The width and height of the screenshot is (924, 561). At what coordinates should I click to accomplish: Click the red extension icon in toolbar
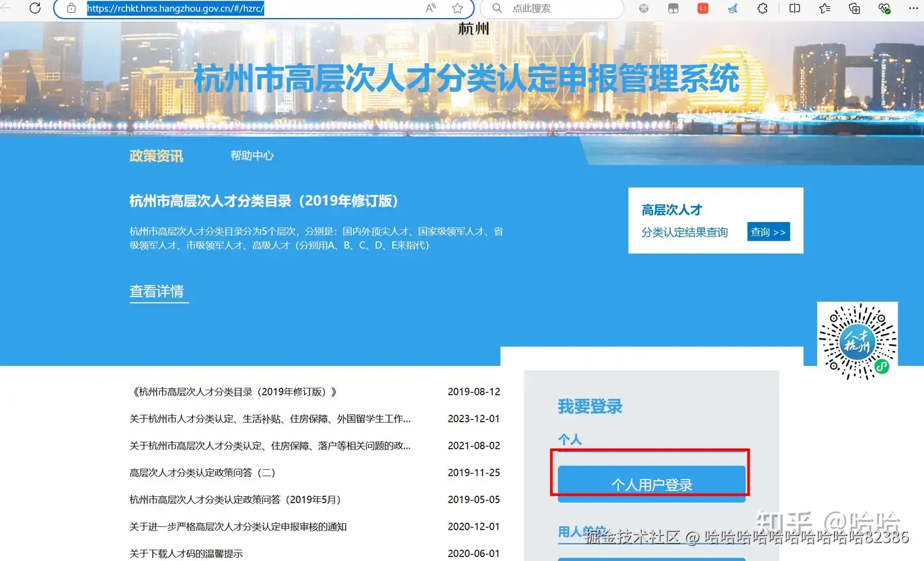coord(703,8)
